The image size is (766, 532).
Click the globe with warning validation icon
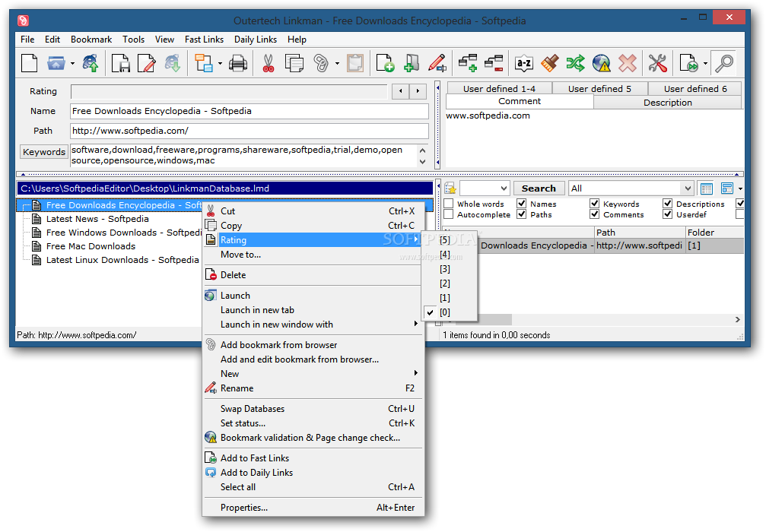point(602,63)
